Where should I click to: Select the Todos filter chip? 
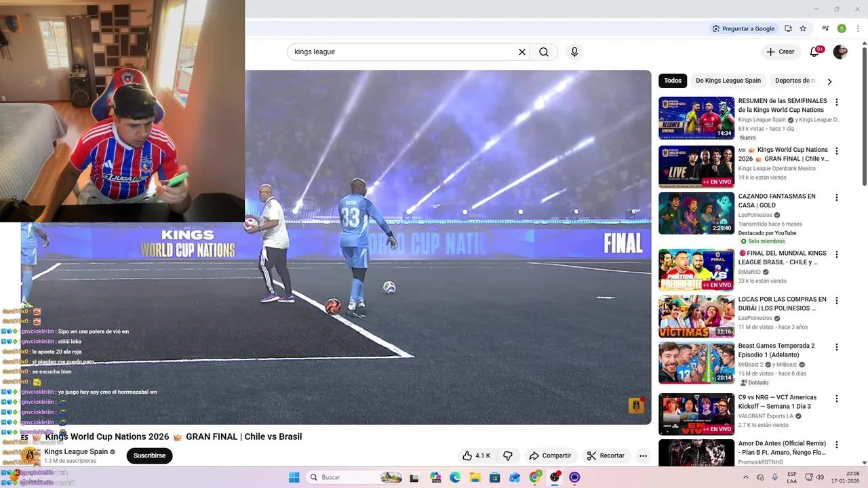673,81
